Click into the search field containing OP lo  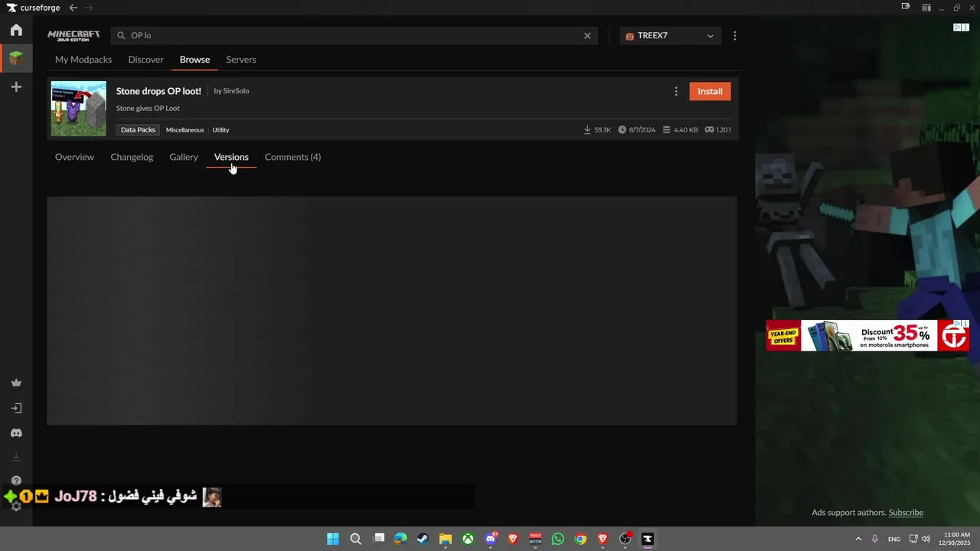pyautogui.click(x=352, y=35)
